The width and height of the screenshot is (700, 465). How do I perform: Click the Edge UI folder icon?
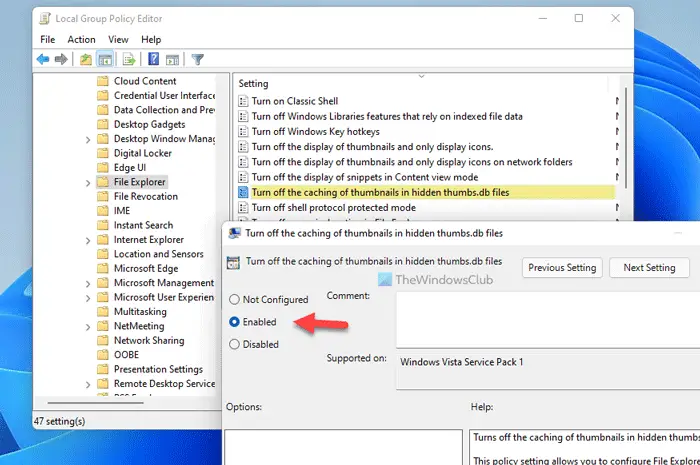click(x=103, y=167)
